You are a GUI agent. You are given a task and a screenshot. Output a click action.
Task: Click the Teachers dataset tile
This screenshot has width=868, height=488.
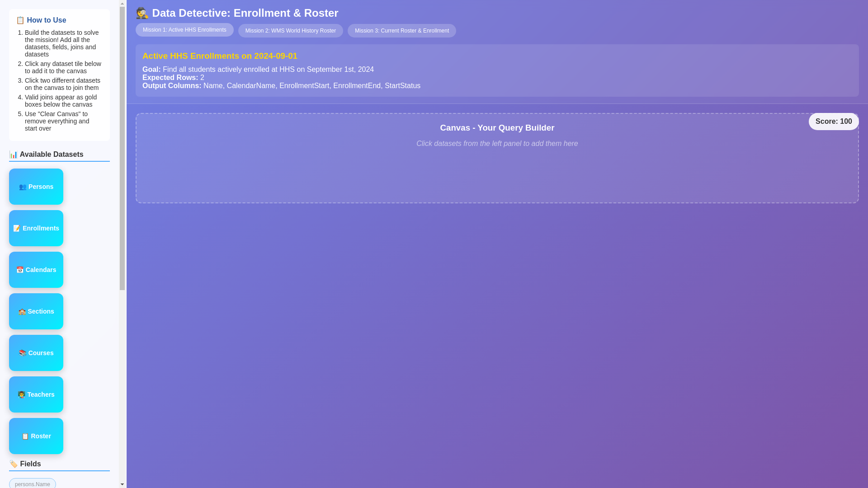click(36, 394)
